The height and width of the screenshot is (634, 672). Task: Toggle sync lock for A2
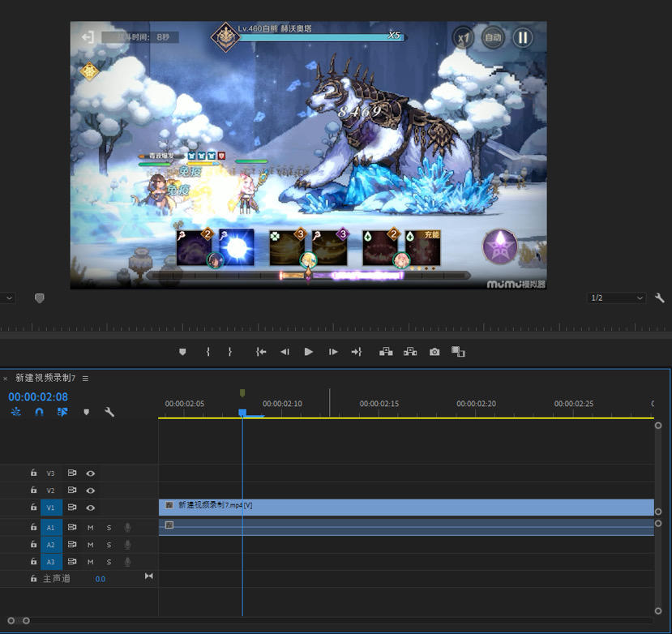[x=72, y=544]
